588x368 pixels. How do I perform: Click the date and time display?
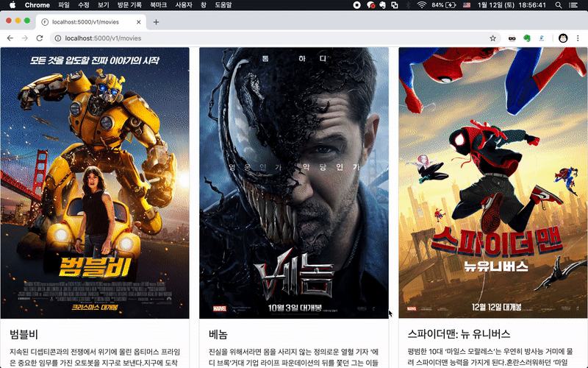pyautogui.click(x=512, y=5)
